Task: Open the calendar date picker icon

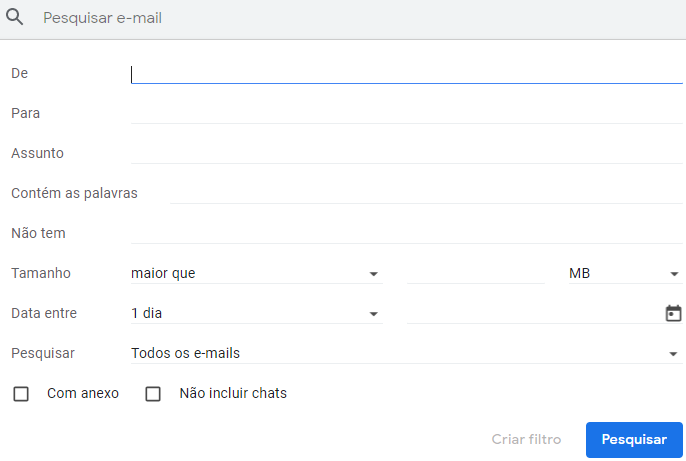Action: coord(673,313)
